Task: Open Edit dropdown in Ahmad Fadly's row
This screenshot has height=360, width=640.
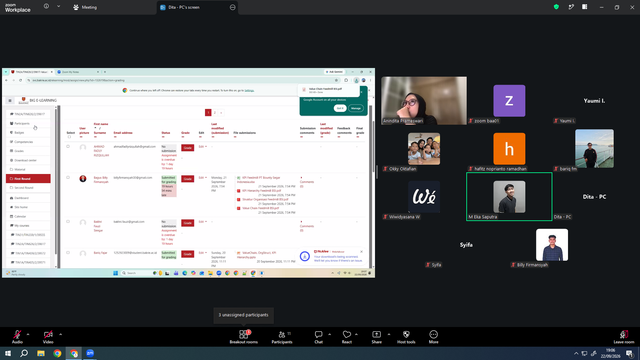Action: (202, 147)
